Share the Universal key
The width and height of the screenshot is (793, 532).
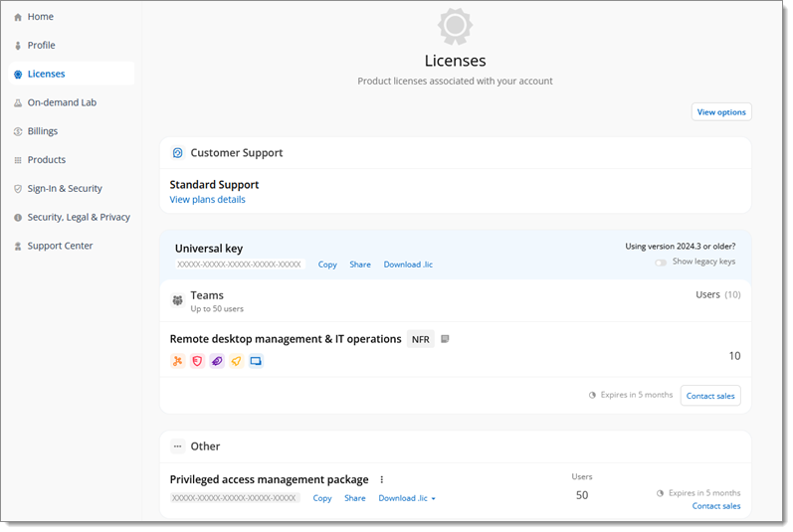[360, 265]
